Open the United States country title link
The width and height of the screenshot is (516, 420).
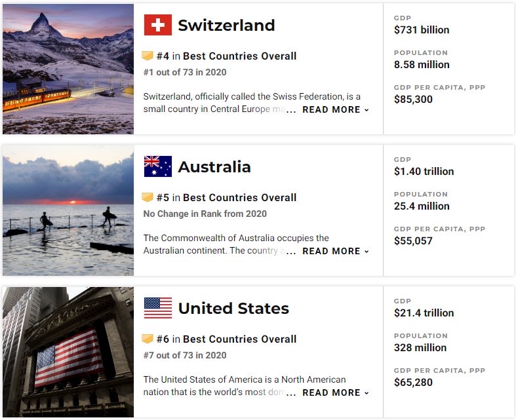(x=233, y=308)
